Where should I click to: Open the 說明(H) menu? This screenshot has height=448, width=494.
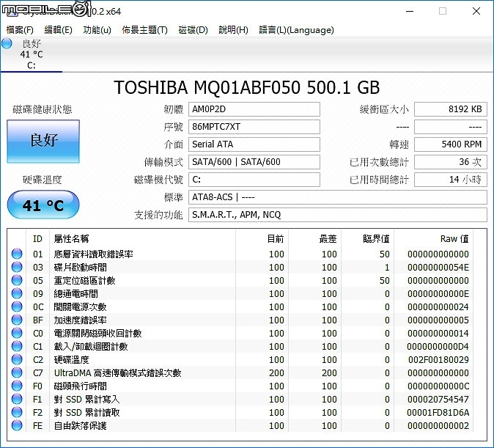tap(234, 30)
